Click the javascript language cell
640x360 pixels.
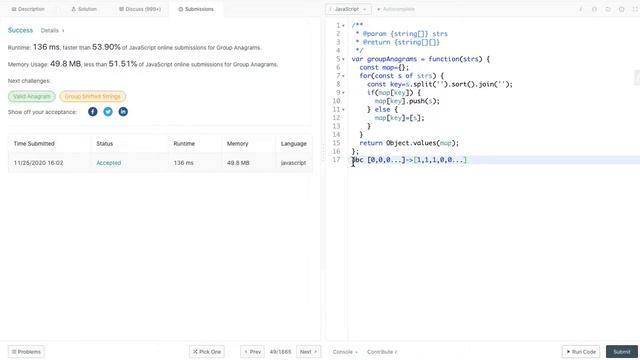(293, 163)
